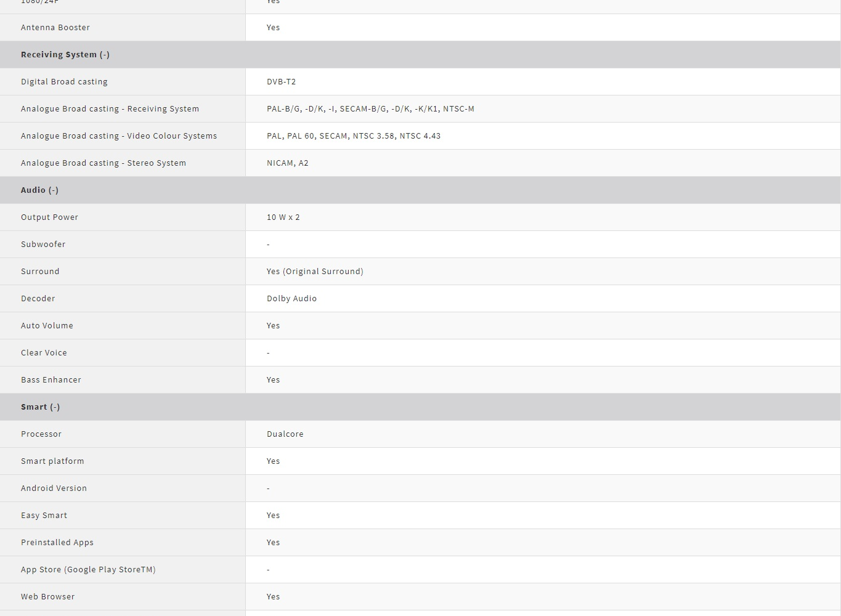Click the Bass Enhancer label
The width and height of the screenshot is (841, 616).
pyautogui.click(x=51, y=380)
